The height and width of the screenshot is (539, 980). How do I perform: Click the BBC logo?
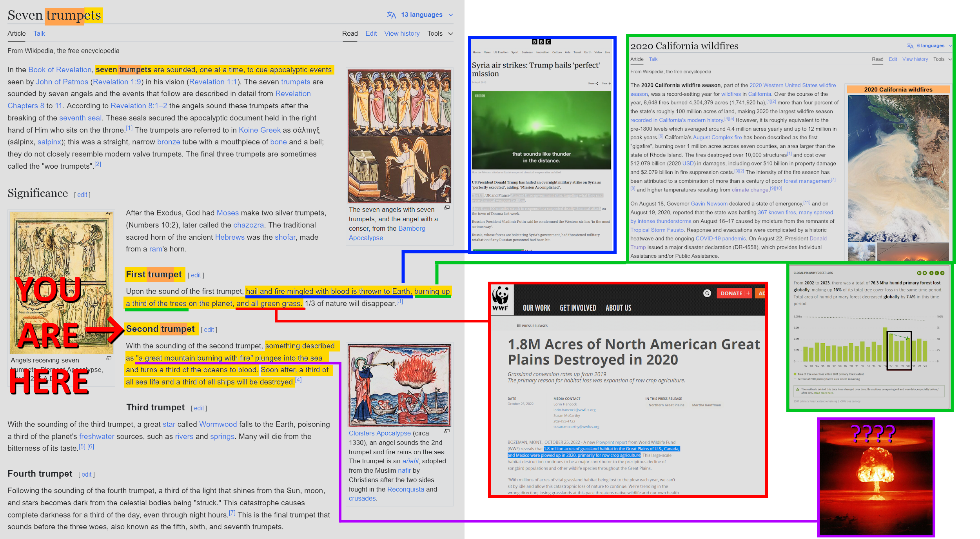[x=541, y=42]
